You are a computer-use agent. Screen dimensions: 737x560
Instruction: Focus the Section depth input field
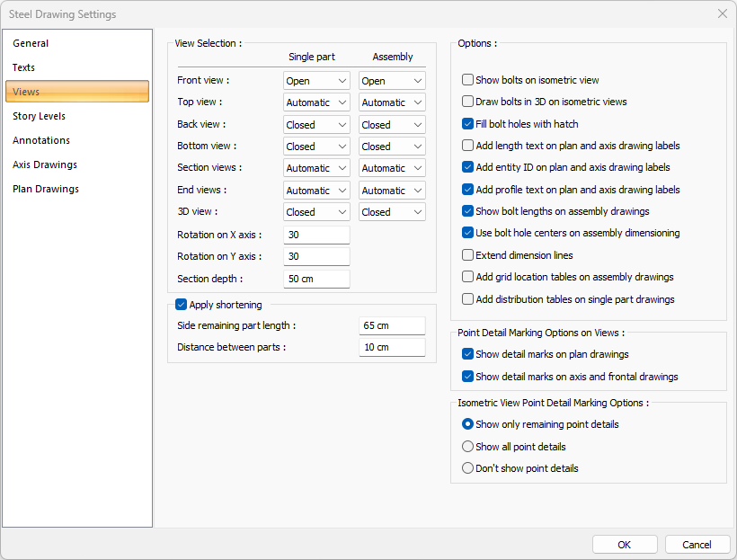(315, 279)
